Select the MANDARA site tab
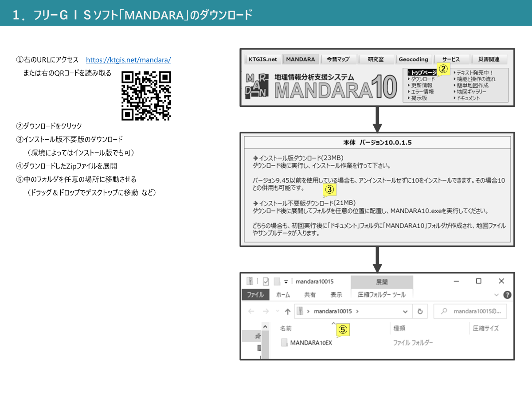 301,59
